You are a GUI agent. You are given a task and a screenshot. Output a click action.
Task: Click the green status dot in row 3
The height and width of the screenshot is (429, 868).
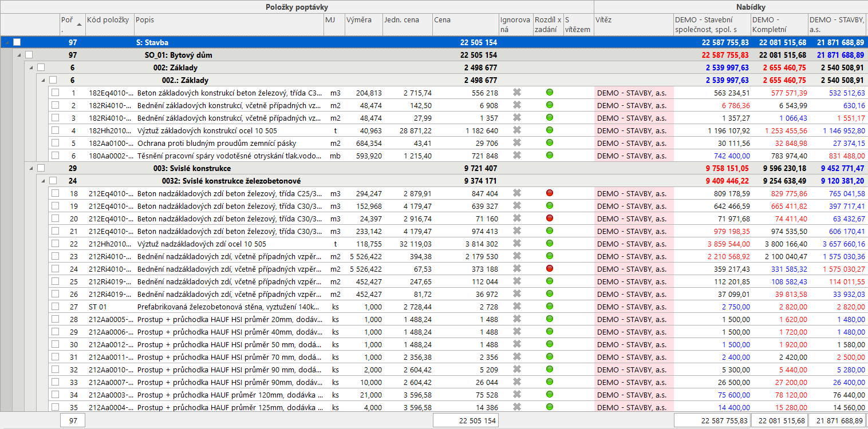550,118
